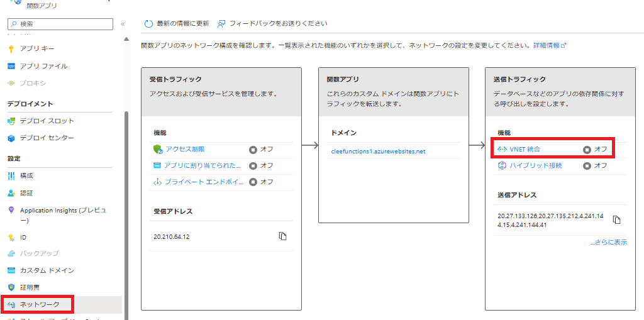Viewport: 644px width, 320px height.
Task: Click the 受信アドレス label
Action: [174, 212]
